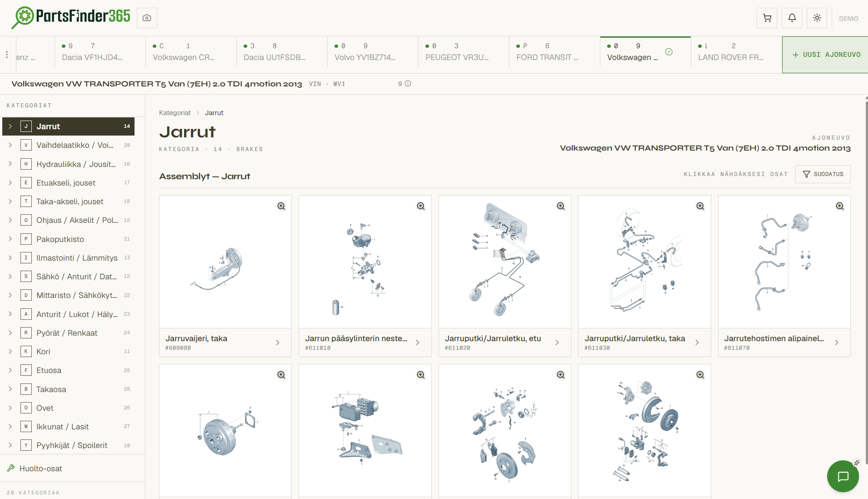Expand Pyörät / Renkaat chevron

pyautogui.click(x=10, y=333)
